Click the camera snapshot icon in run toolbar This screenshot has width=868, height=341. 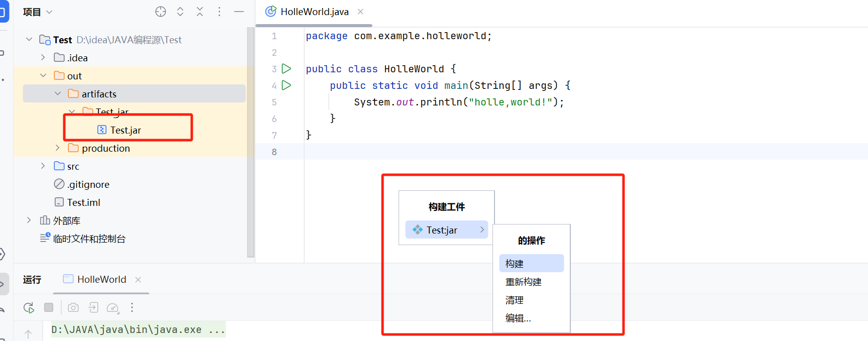[x=73, y=307]
